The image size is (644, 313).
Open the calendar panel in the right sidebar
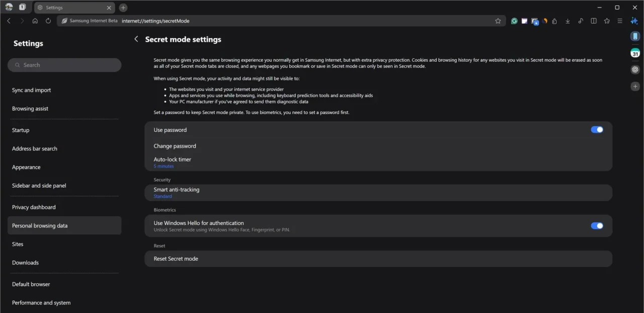point(635,53)
